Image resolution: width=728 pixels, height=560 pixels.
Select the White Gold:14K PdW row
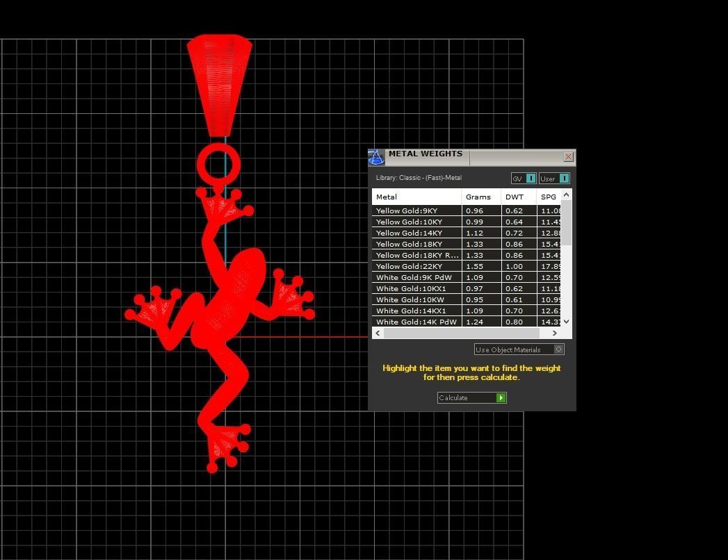pos(466,322)
